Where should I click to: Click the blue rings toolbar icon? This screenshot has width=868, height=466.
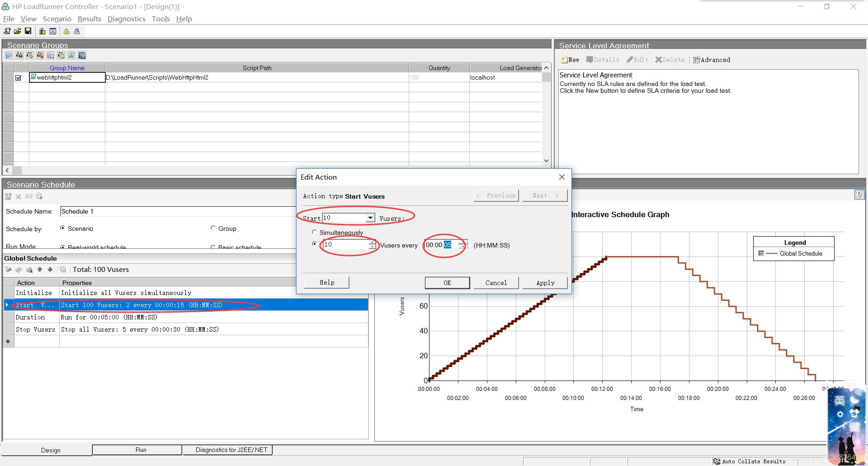77,31
